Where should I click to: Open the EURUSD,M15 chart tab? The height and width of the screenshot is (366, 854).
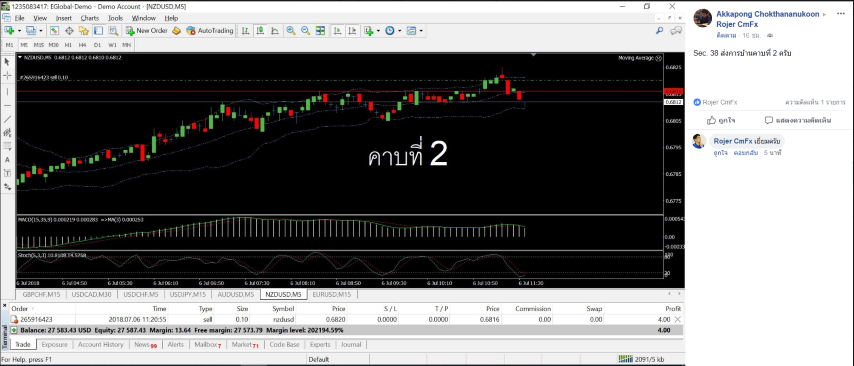332,294
